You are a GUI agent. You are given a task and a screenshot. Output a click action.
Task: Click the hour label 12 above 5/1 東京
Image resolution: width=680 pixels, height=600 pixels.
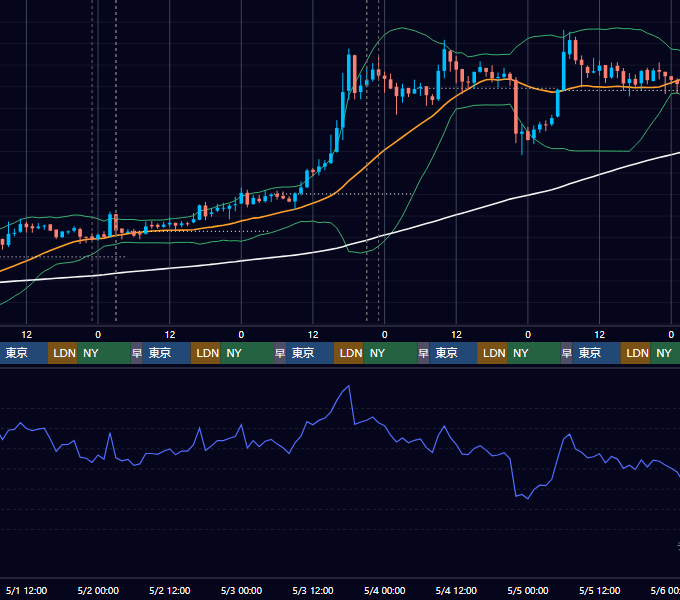click(x=26, y=335)
